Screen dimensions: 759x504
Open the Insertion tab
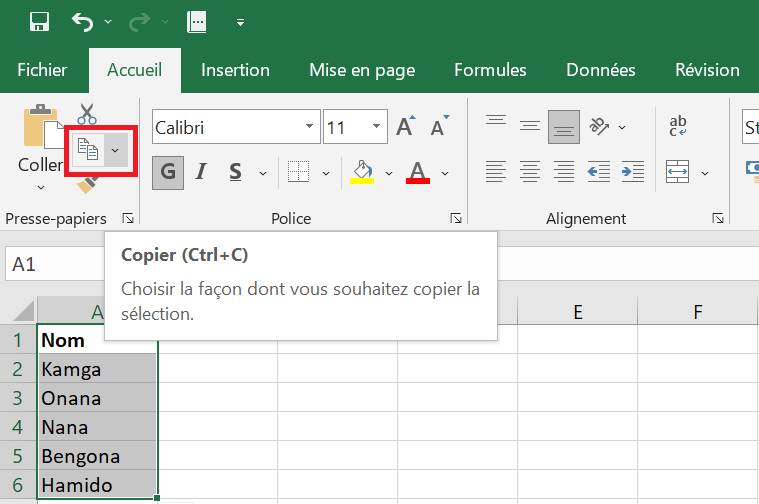(235, 70)
